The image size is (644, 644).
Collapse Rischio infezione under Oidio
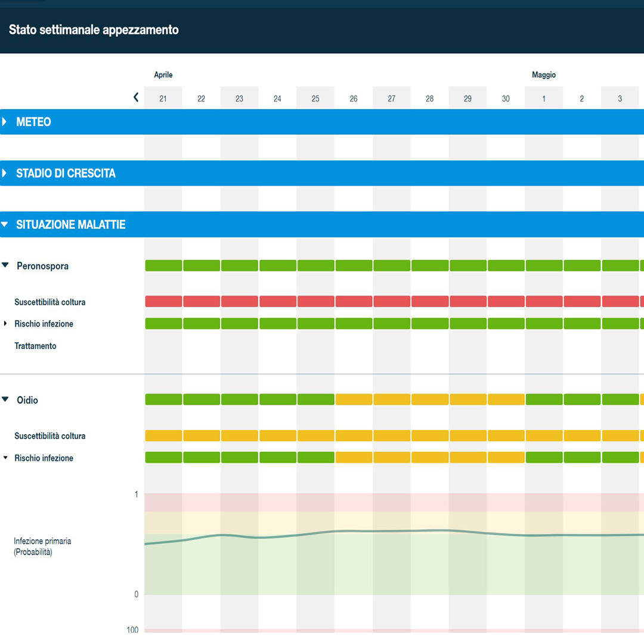6,458
